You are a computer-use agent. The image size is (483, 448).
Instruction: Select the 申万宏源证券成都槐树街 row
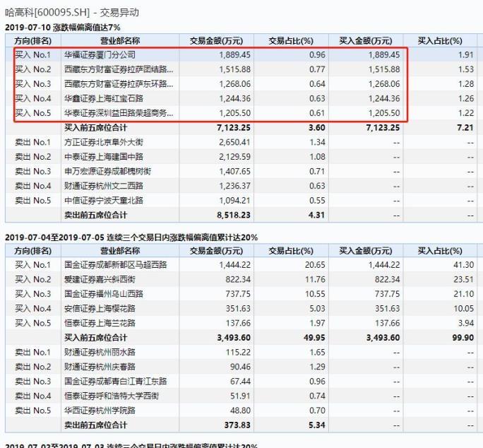[x=107, y=171]
